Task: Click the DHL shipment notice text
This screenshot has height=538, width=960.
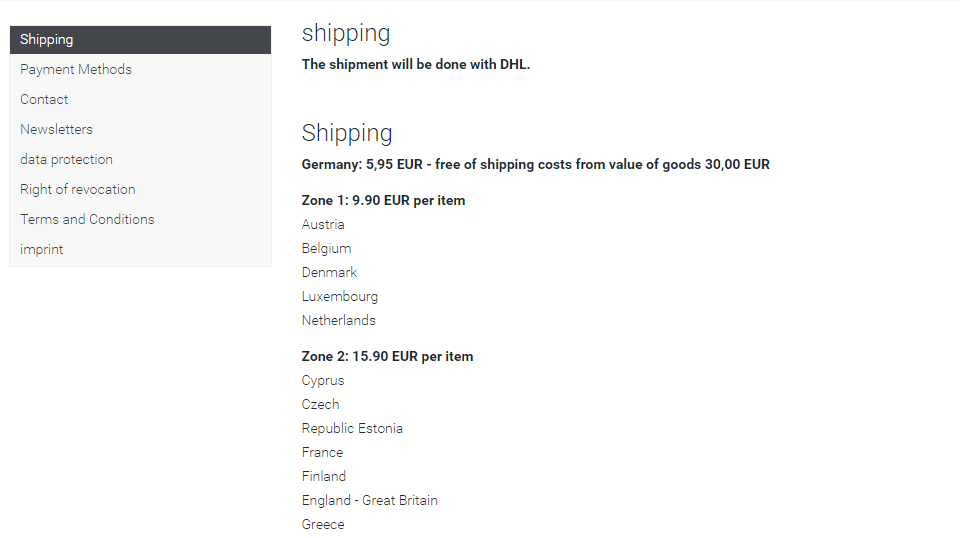Action: coord(416,65)
